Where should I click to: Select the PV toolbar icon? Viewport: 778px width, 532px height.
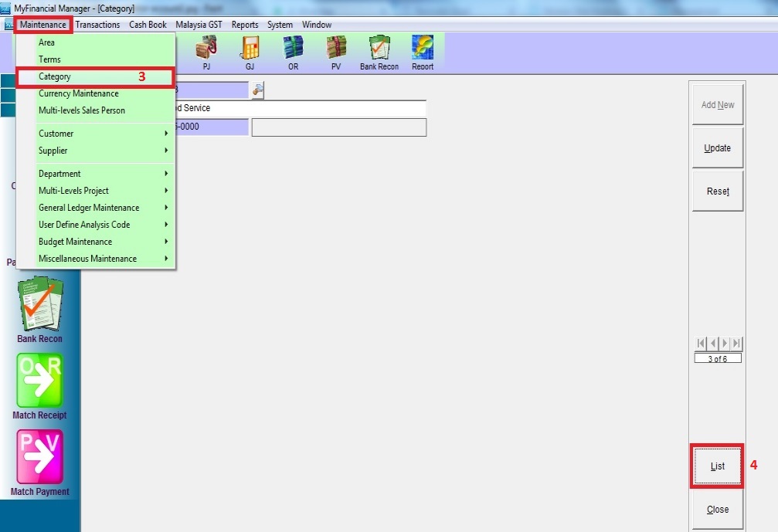[336, 51]
